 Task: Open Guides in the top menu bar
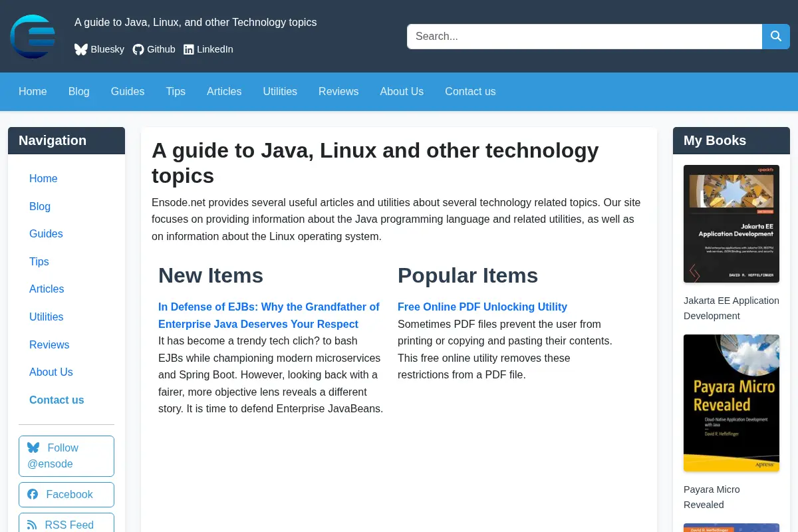[128, 92]
